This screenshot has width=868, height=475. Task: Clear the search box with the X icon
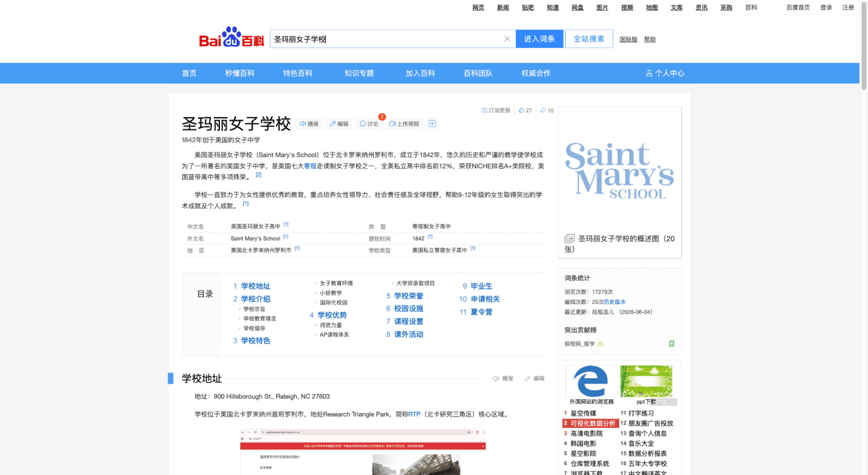[x=507, y=39]
